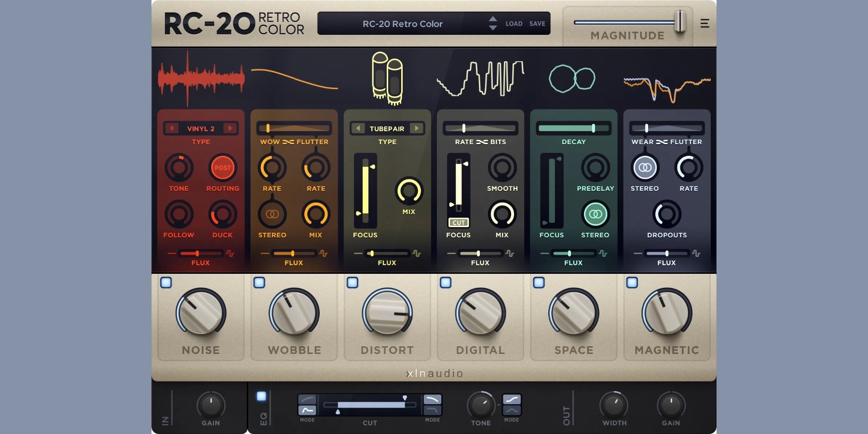Click the Magnetic wear graph icon

665,82
